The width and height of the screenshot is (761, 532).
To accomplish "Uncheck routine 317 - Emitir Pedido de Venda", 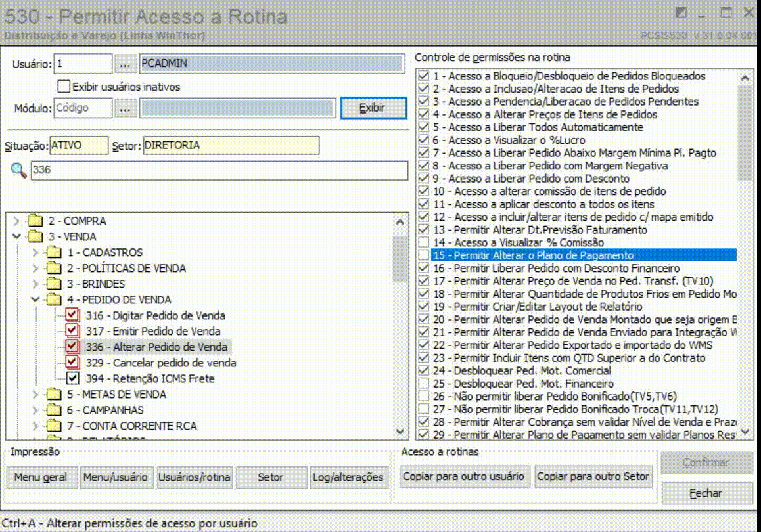I will pos(72,331).
